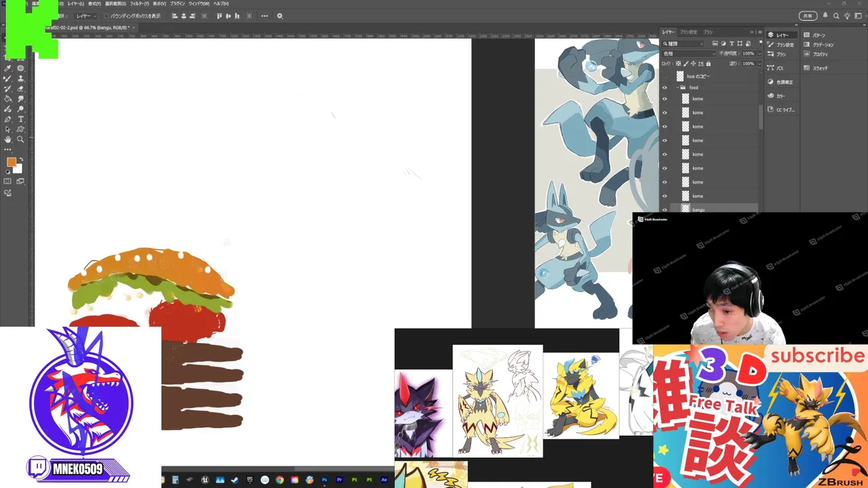Select the Type tool
Viewport: 868px width, 488px height.
(x=20, y=119)
